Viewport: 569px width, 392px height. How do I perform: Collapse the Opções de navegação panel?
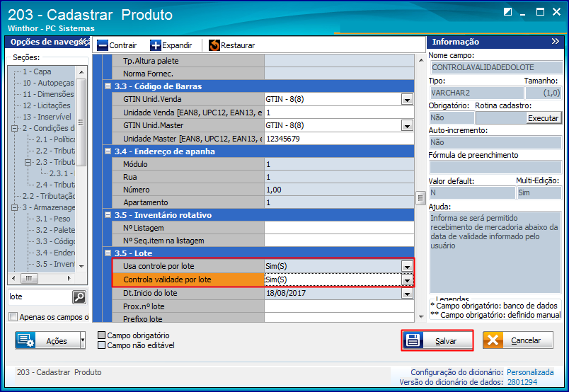pos(84,42)
